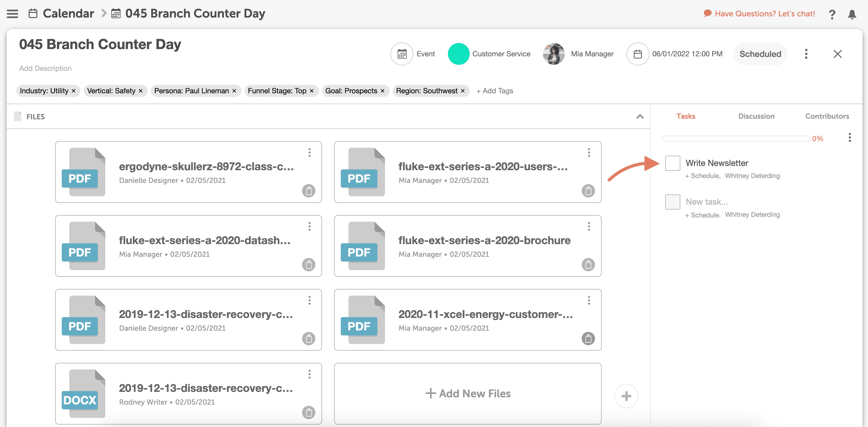868x427 pixels.
Task: Collapse the FILES section chevron
Action: (x=640, y=117)
